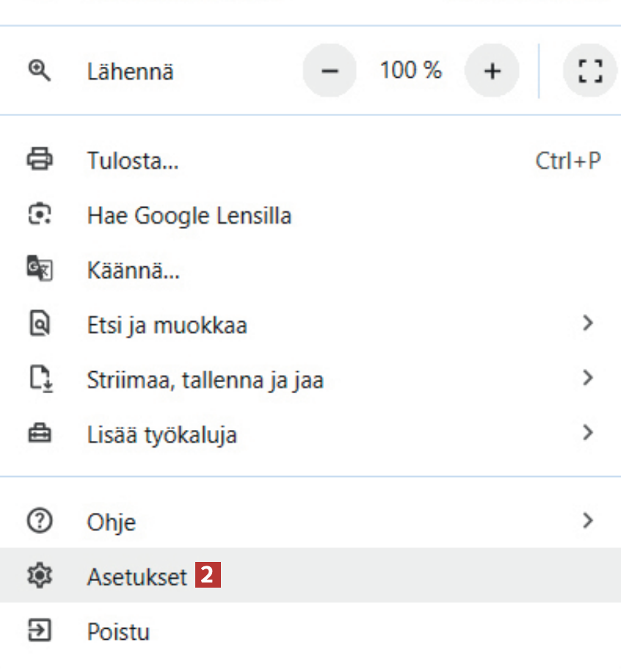The width and height of the screenshot is (621, 672).
Task: Click the question mark Ohje icon
Action: 39,522
